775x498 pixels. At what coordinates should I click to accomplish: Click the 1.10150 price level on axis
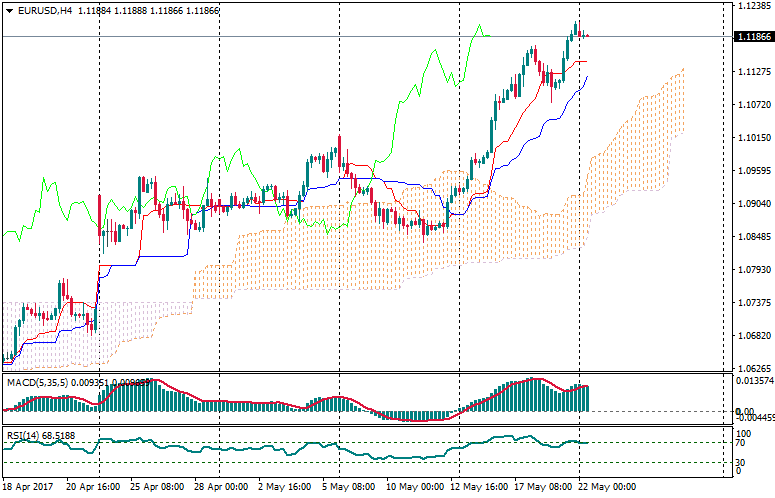tap(752, 138)
